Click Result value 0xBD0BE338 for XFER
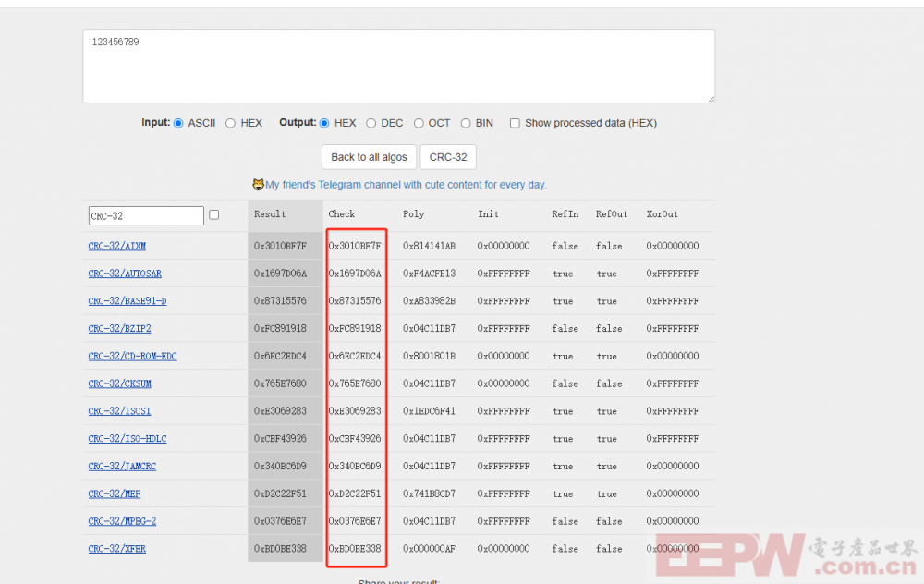This screenshot has height=584, width=924. pos(281,549)
